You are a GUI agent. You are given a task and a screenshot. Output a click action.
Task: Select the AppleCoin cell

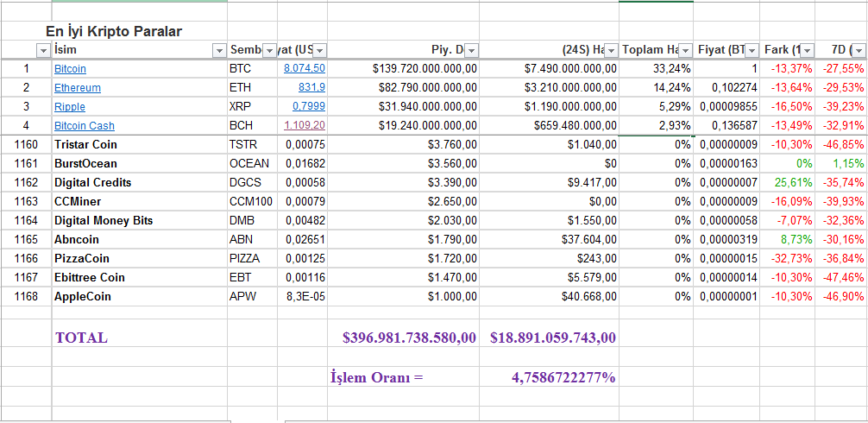click(x=140, y=296)
